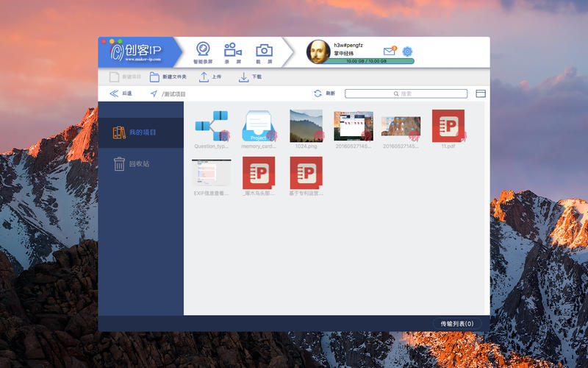This screenshot has height=368, width=588.
Task: Select the 20160527145 screenshot showing an app window
Action: [354, 130]
